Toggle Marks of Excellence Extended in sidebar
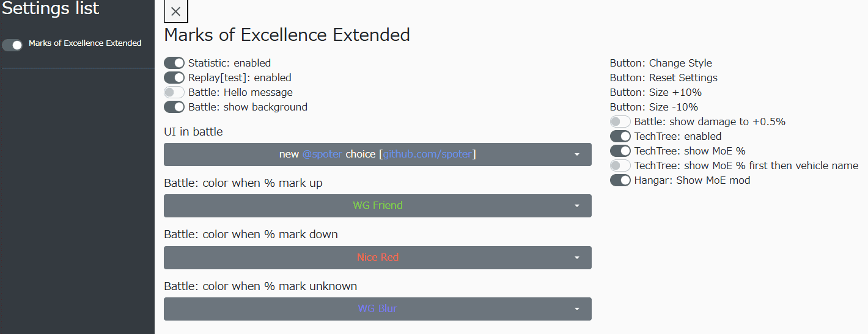This screenshot has width=868, height=334. click(12, 45)
